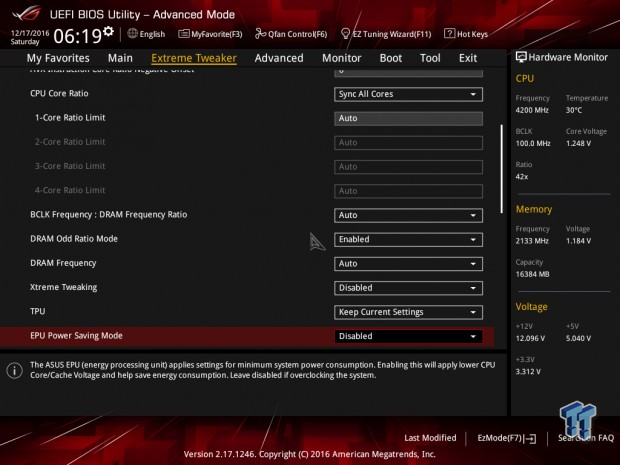Click Core Voltage 1.248 V value
This screenshot has height=465, width=620.
click(578, 144)
